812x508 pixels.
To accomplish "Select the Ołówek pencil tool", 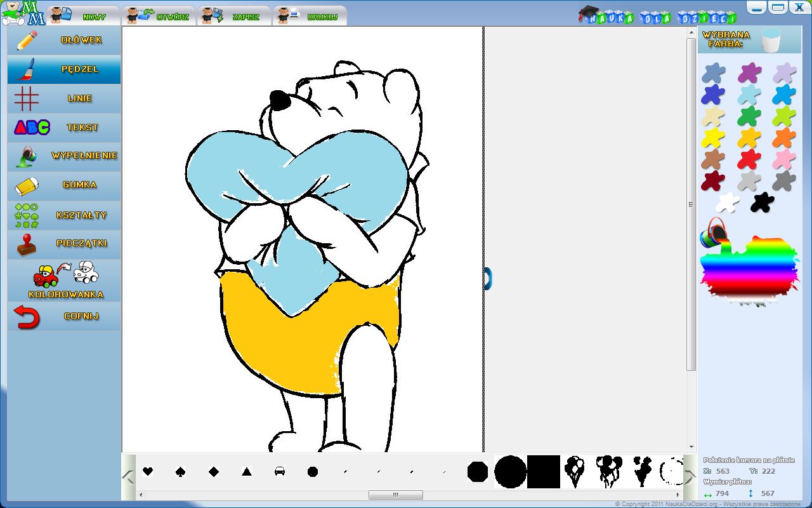I will pos(63,40).
